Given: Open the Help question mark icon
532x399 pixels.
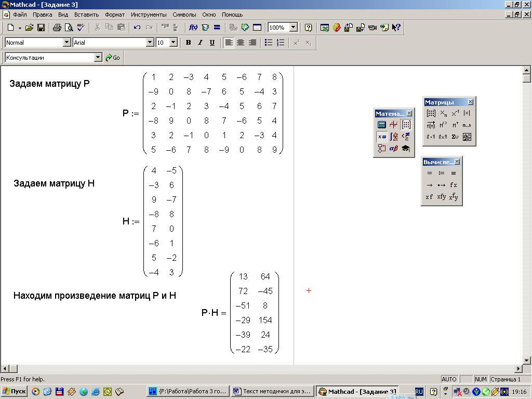Looking at the screenshot, I should pyautogui.click(x=308, y=28).
